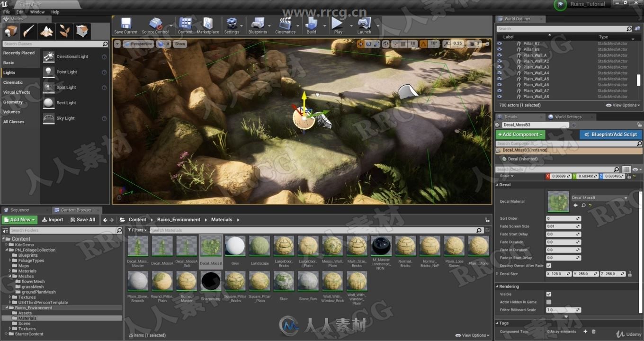
Task: Click the Show viewport button
Action: point(180,44)
